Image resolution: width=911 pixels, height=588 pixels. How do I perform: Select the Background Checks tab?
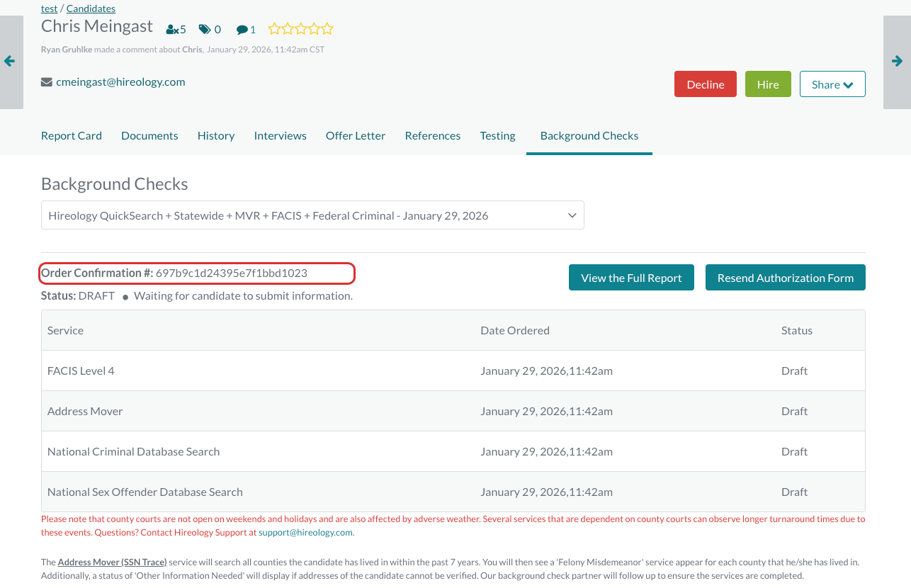[589, 135]
